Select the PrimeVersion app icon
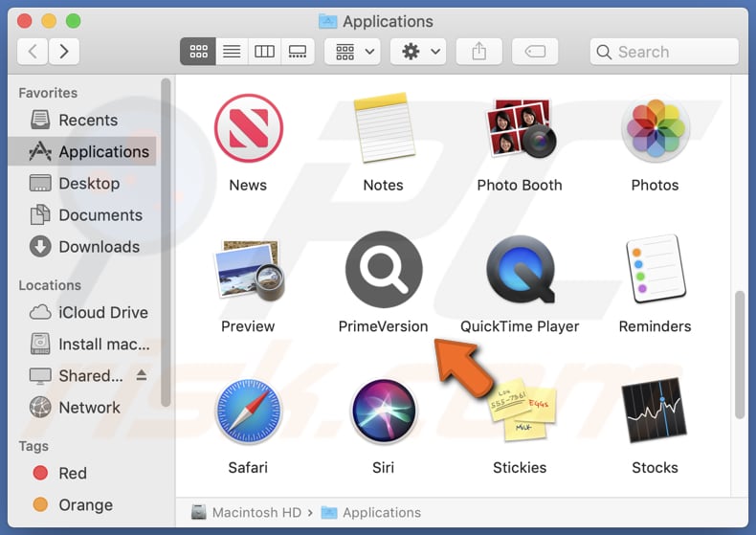 pyautogui.click(x=384, y=270)
